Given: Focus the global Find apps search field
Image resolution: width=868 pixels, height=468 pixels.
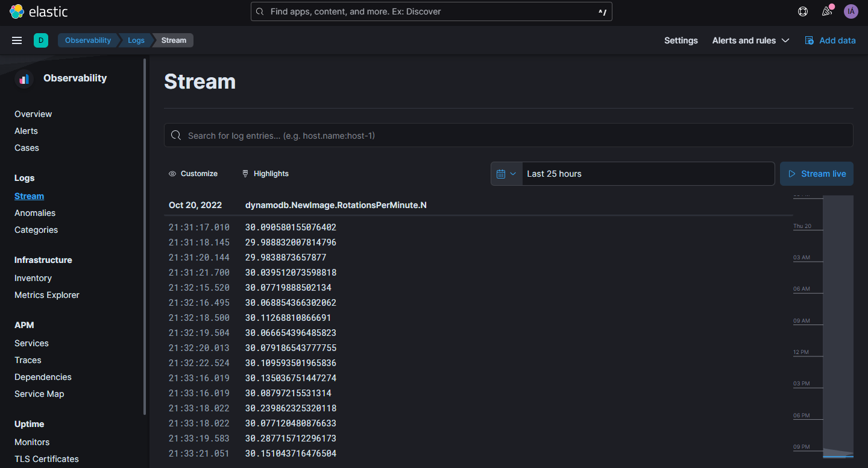Looking at the screenshot, I should (432, 11).
